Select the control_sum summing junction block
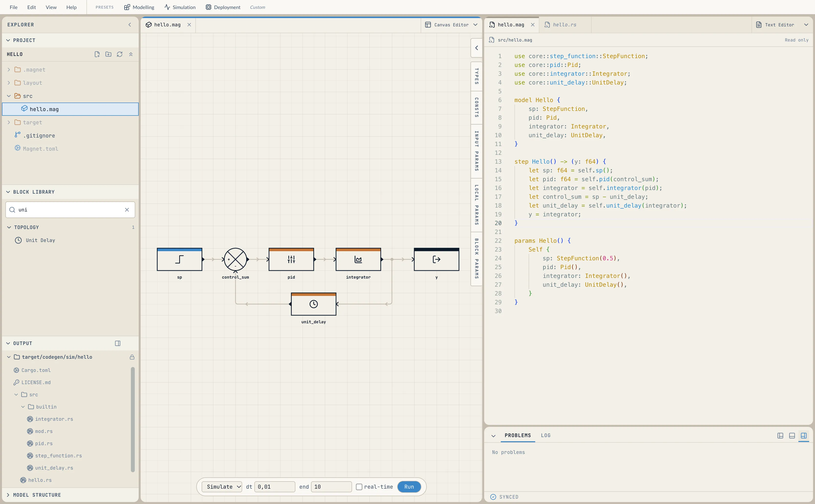The width and height of the screenshot is (815, 504). tap(235, 259)
